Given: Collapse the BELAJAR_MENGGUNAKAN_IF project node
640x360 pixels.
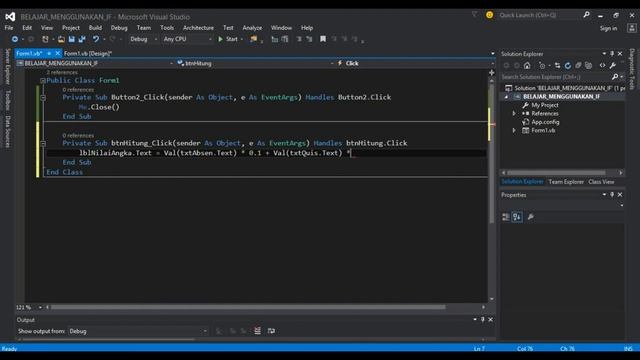Looking at the screenshot, I should click(x=507, y=97).
